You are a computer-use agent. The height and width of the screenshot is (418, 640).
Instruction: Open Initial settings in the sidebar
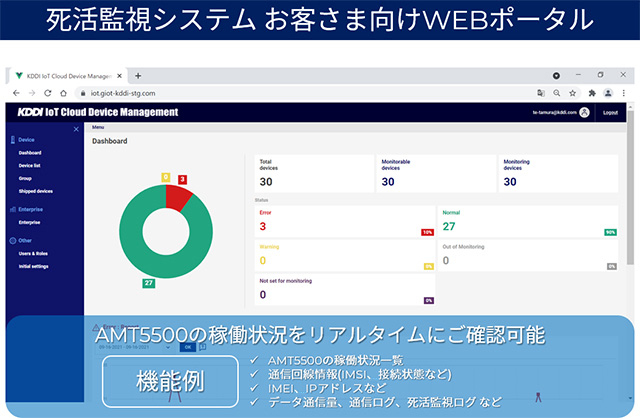coord(33,266)
